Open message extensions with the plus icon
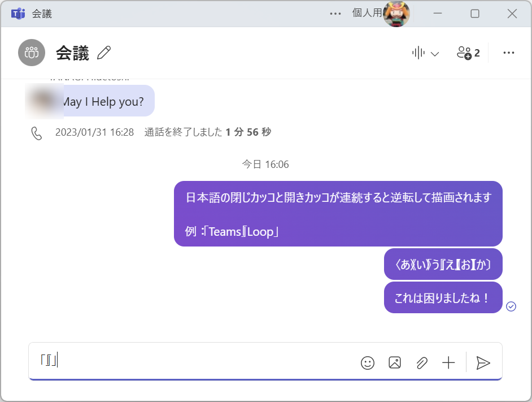The width and height of the screenshot is (532, 402). coord(449,362)
